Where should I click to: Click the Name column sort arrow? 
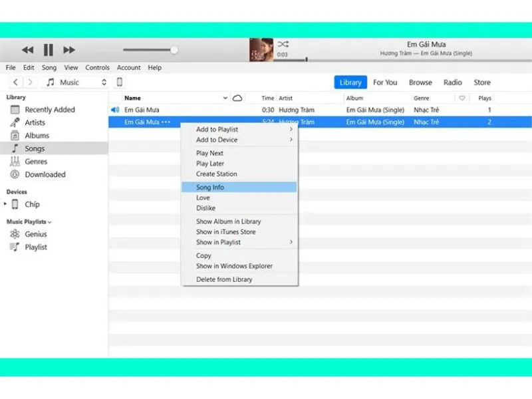pos(225,98)
